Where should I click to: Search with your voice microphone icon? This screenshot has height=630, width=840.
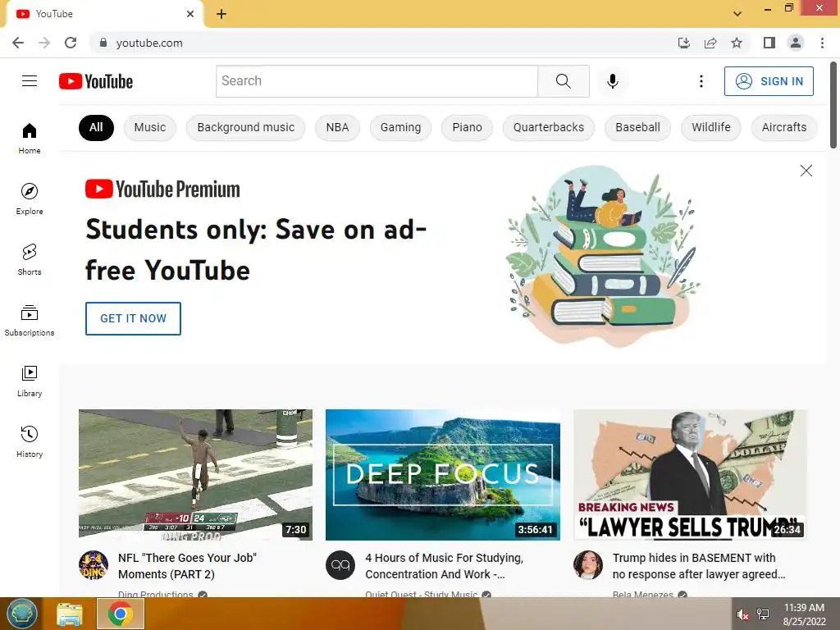click(x=612, y=81)
